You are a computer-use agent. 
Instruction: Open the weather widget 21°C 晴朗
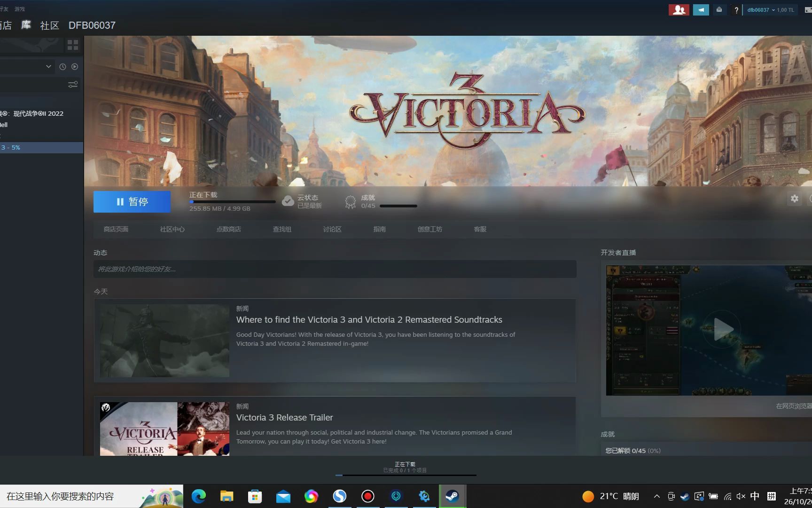pyautogui.click(x=610, y=496)
